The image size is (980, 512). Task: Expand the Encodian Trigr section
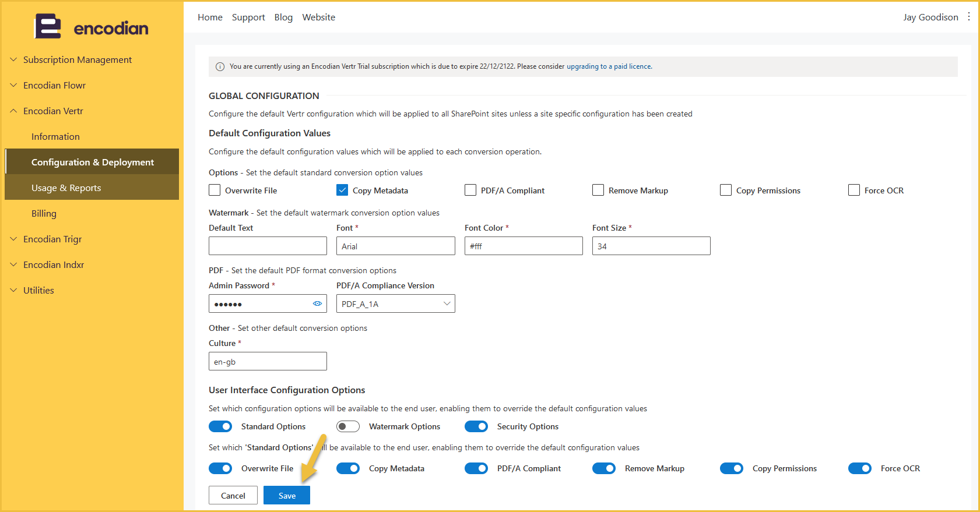pos(92,239)
